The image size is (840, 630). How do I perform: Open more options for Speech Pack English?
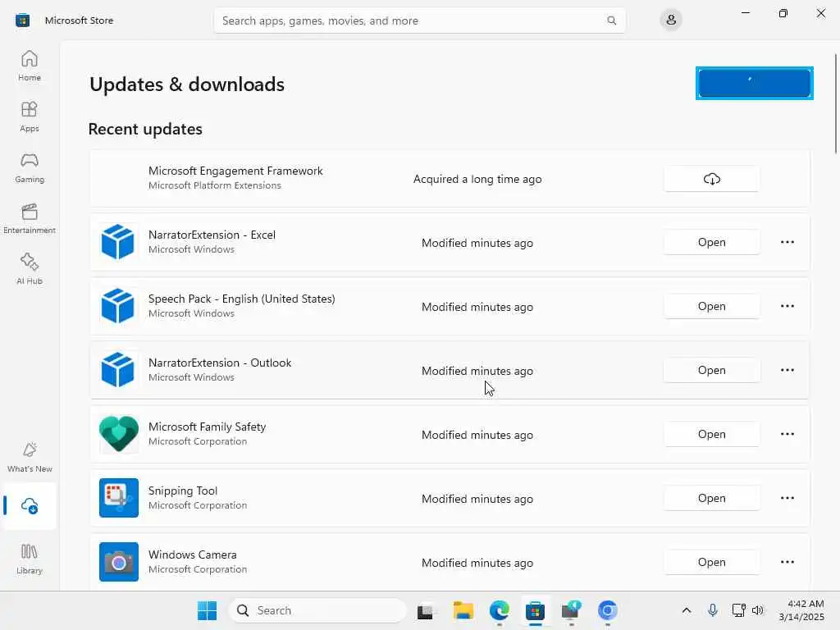click(787, 306)
